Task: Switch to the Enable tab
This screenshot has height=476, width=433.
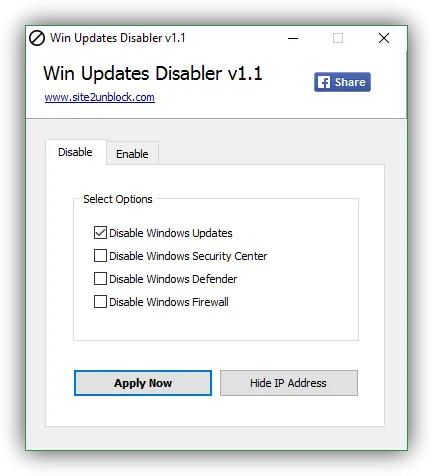Action: [132, 154]
